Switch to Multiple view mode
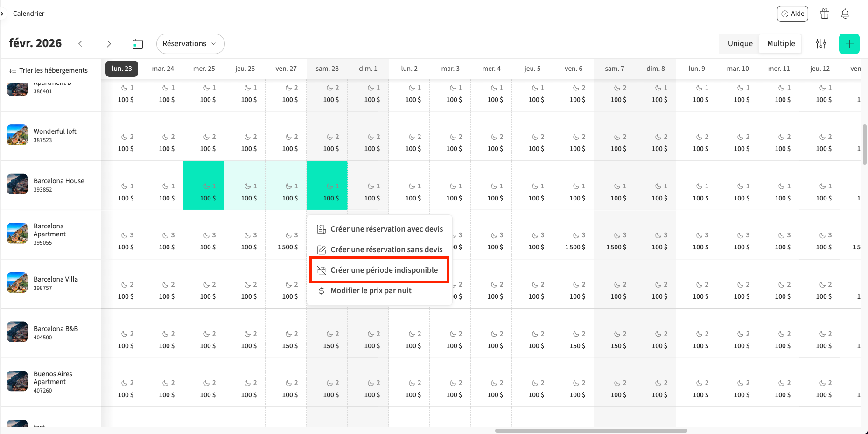Screen dimensions: 868x434 tap(781, 43)
